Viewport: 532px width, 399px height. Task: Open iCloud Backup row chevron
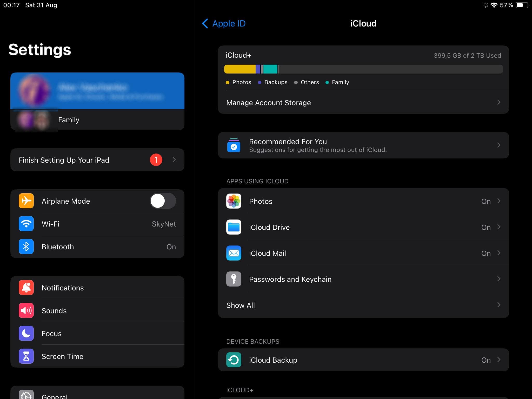(x=499, y=360)
